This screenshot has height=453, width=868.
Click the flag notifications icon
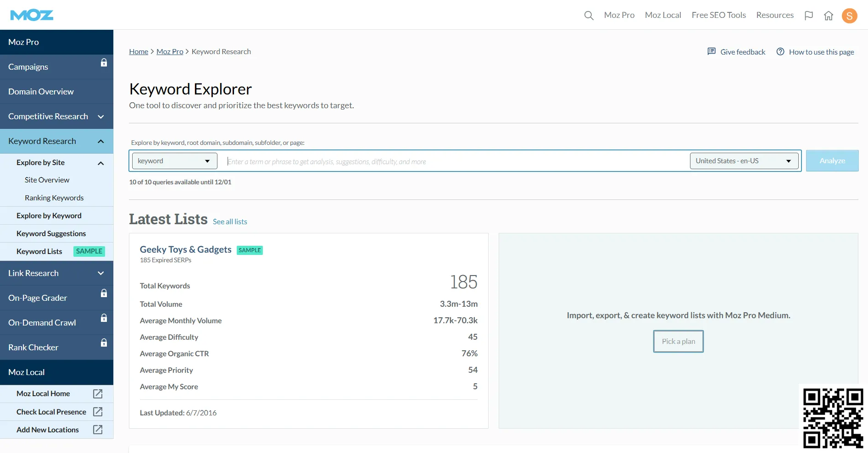[x=809, y=16]
